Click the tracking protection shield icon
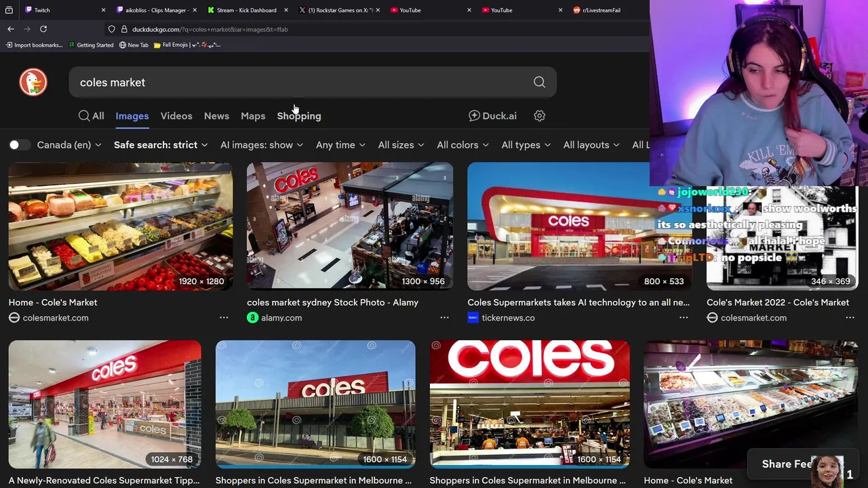Viewport: 868px width, 488px height. point(111,29)
